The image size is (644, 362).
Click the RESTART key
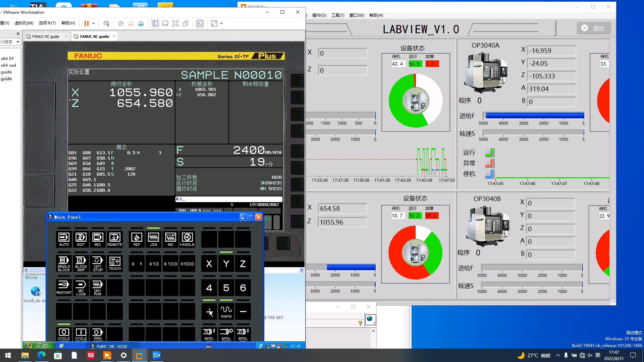coord(64,288)
